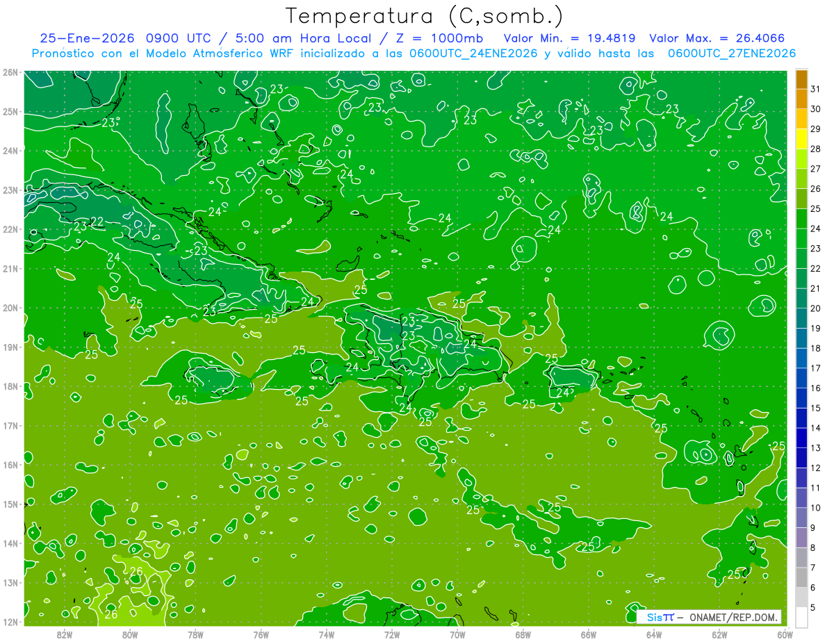Click longitude axis label '76W'
Screen dimensions: 834x644
pos(261,634)
